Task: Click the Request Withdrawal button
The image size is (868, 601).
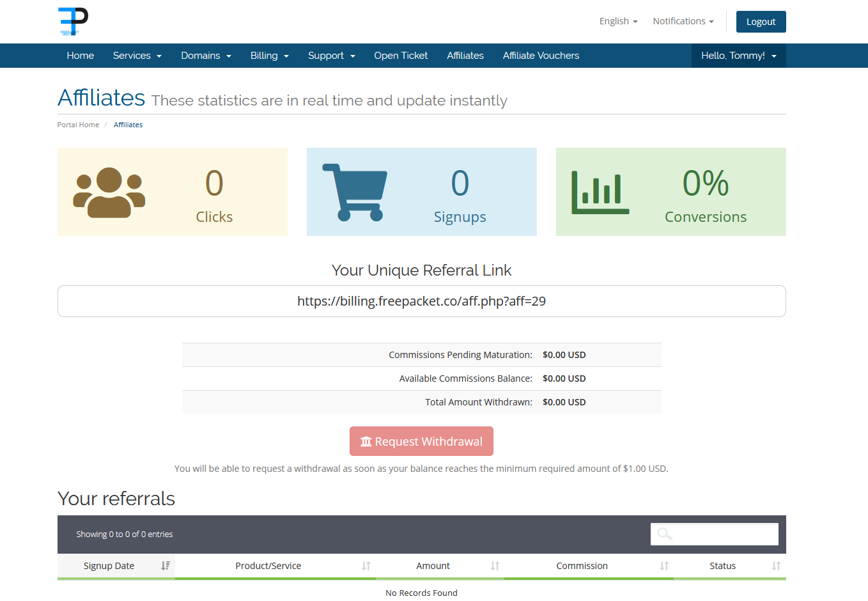Action: tap(421, 441)
